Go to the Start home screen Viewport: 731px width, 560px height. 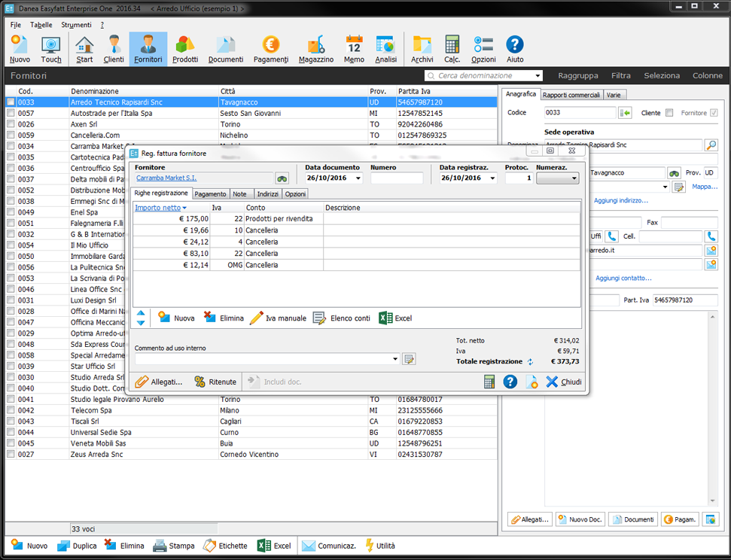84,49
